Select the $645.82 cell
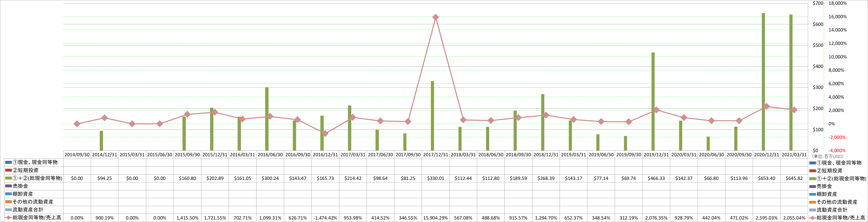868x222 pixels. point(794,178)
